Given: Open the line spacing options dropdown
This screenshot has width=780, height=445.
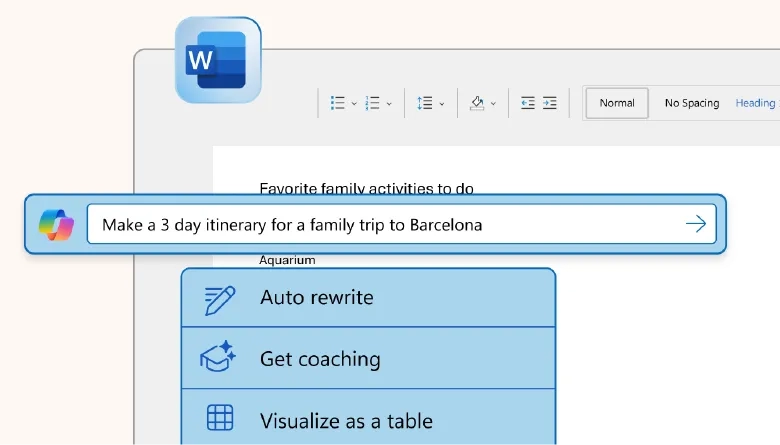Looking at the screenshot, I should point(442,104).
